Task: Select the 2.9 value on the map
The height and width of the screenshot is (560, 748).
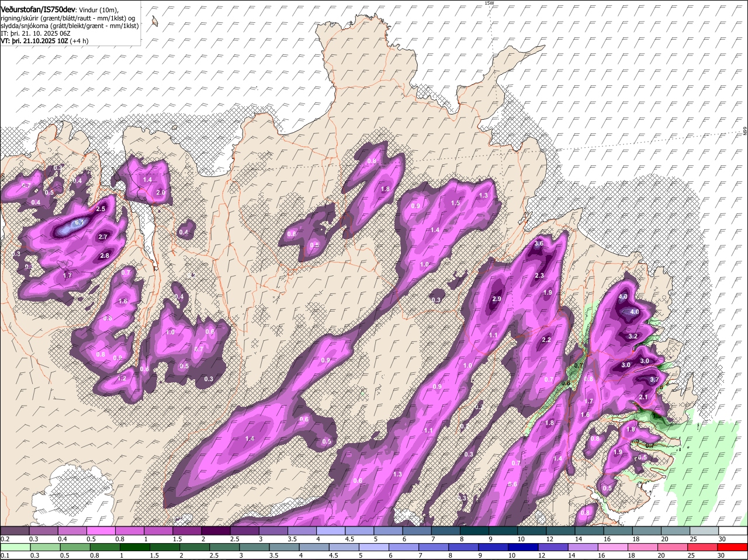Action: pyautogui.click(x=497, y=299)
